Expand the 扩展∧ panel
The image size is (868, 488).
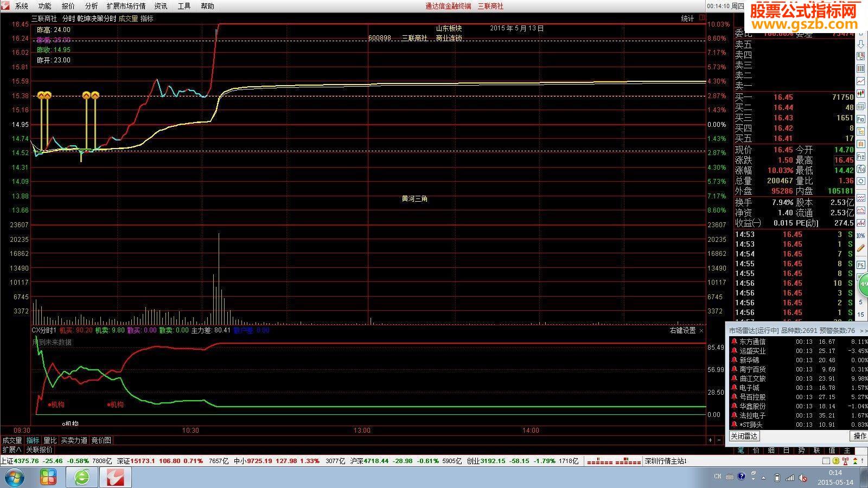tap(11, 450)
